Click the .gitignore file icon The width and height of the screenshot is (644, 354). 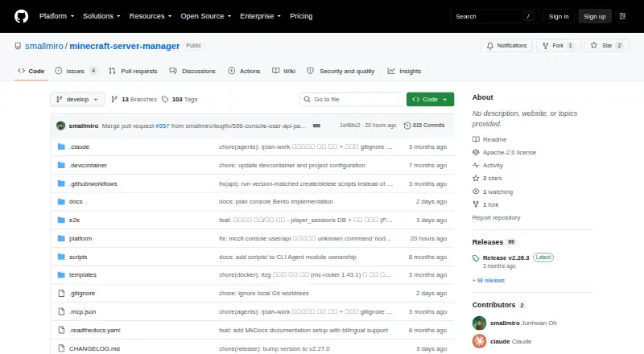(x=61, y=293)
